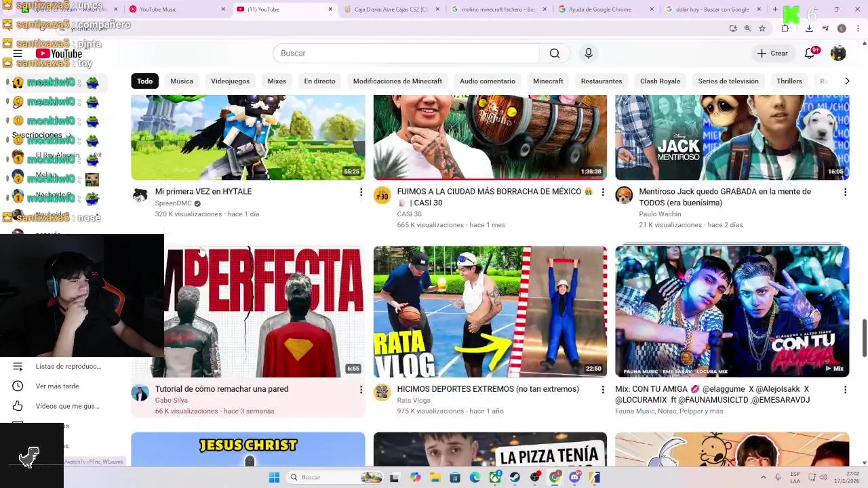This screenshot has height=488, width=868.
Task: Play the CON TU AMIGA mix thumbnail
Action: tap(732, 312)
